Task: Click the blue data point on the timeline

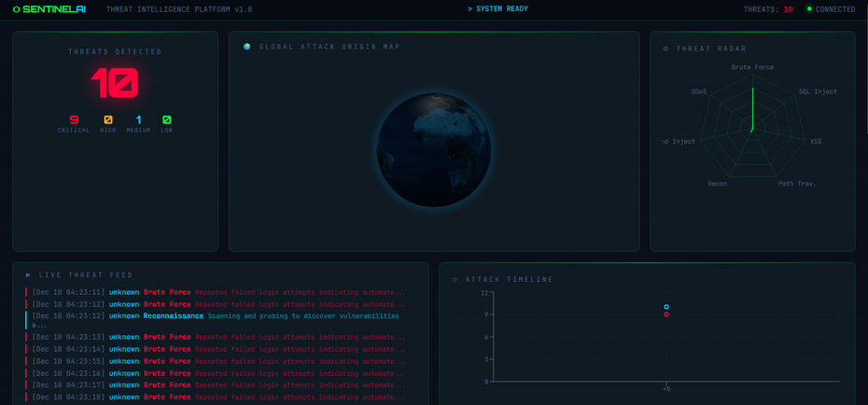Action: click(x=666, y=306)
